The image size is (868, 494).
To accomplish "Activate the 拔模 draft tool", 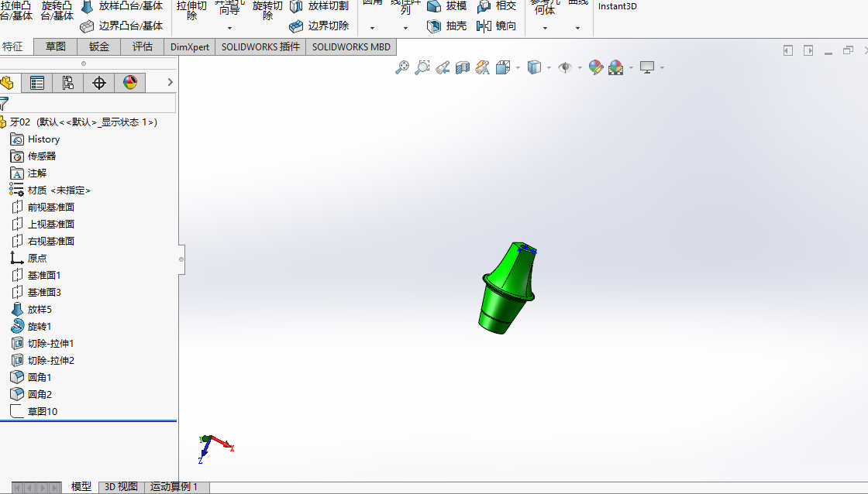I will click(447, 6).
